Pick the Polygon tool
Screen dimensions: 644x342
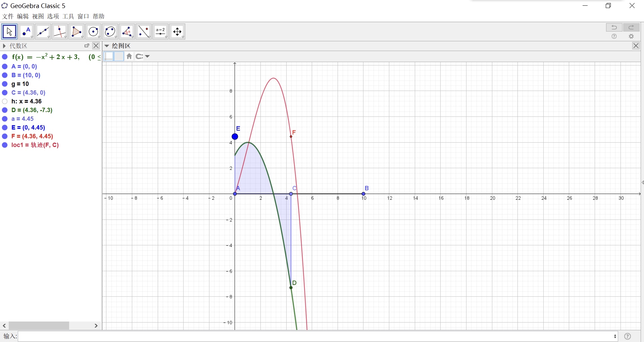click(77, 32)
